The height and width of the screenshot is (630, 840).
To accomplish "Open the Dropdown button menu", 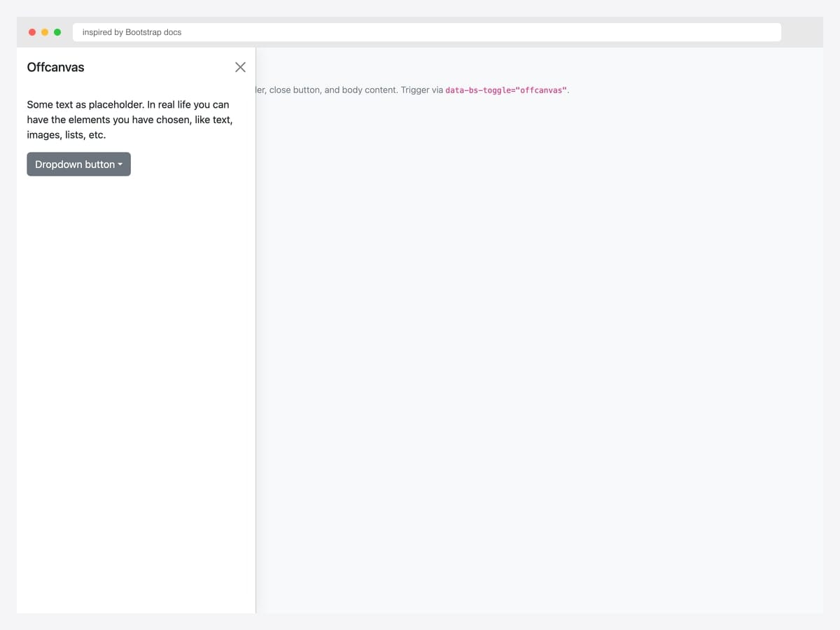I will pyautogui.click(x=78, y=164).
